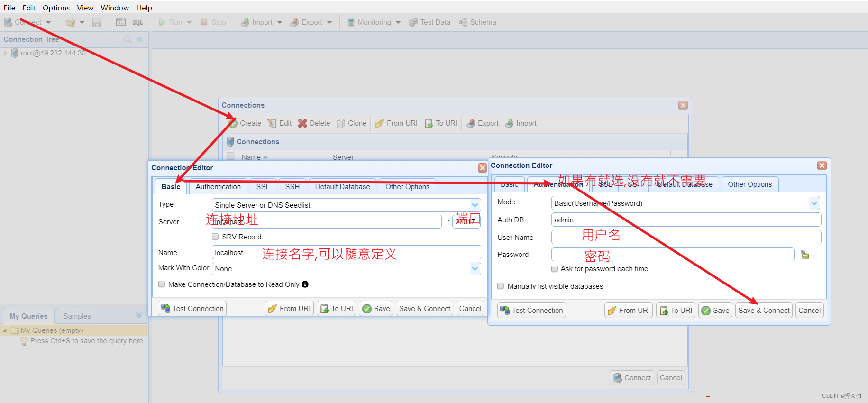This screenshot has height=403, width=868.
Task: Click Connect button in Connections dialog
Action: coord(632,378)
